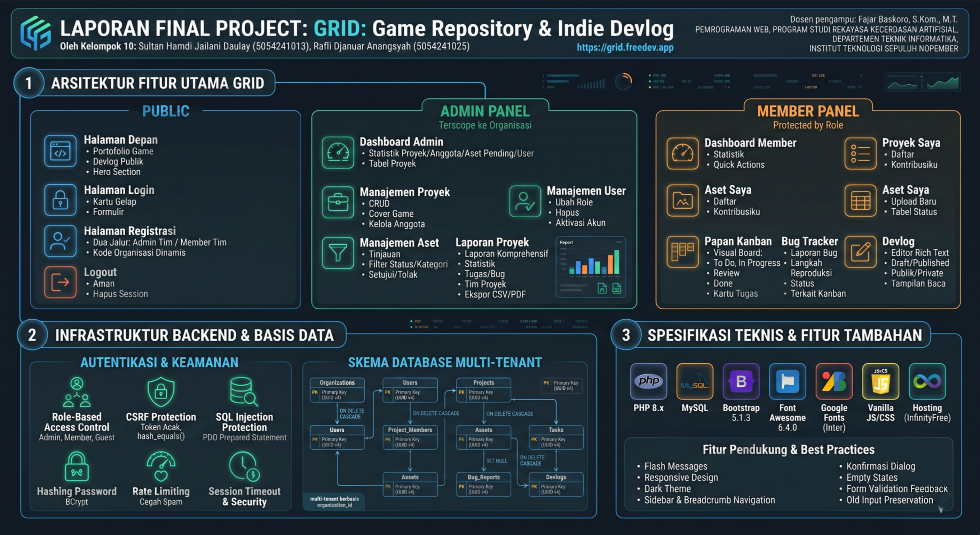Click the Organizations table in schema
Image resolution: width=980 pixels, height=535 pixels.
point(337,390)
